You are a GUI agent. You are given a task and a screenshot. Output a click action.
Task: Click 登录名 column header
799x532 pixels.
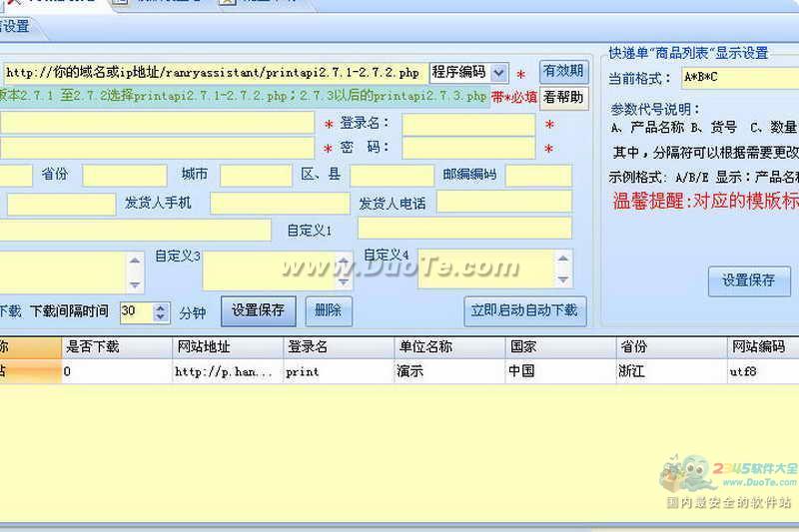click(x=339, y=347)
